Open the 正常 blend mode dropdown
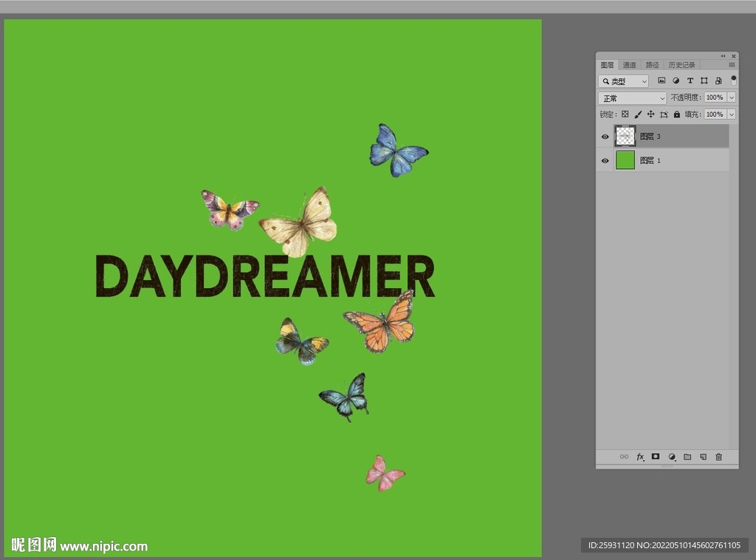 click(632, 98)
